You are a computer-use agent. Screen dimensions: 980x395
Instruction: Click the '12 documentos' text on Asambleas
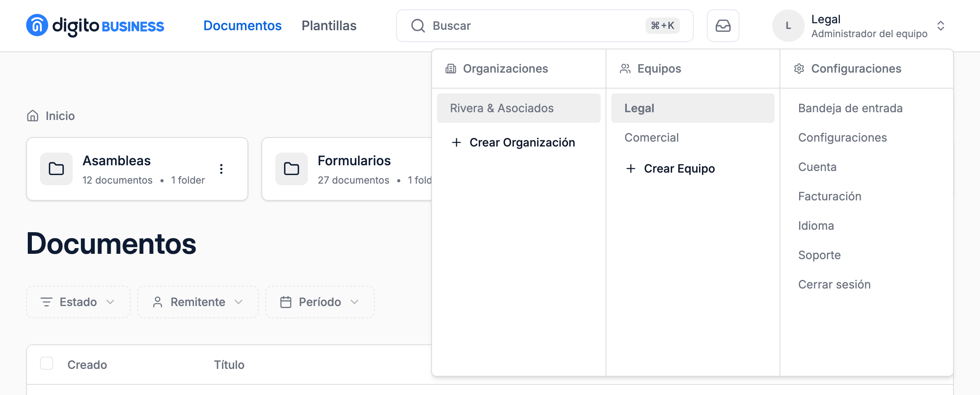click(117, 180)
